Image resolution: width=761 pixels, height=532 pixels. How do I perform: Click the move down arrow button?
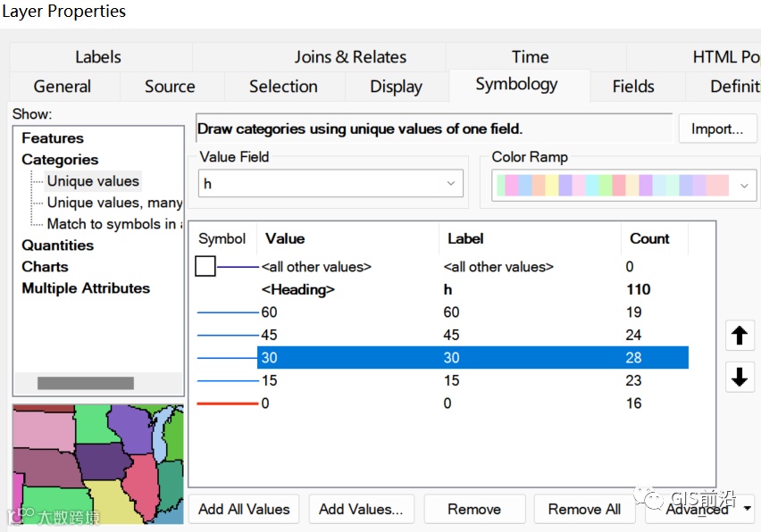click(739, 378)
